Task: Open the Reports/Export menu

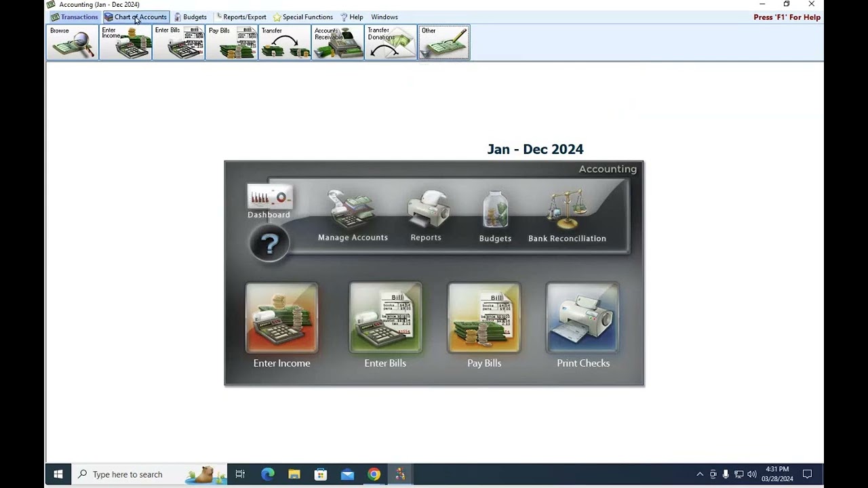Action: 241,17
